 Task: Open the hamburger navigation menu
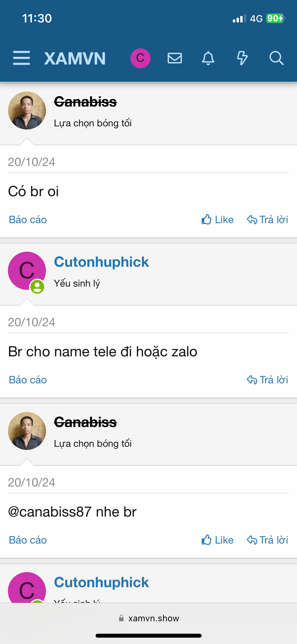[21, 58]
